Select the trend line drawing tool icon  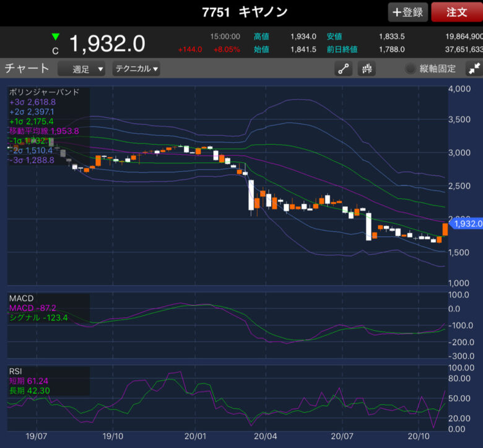point(343,68)
